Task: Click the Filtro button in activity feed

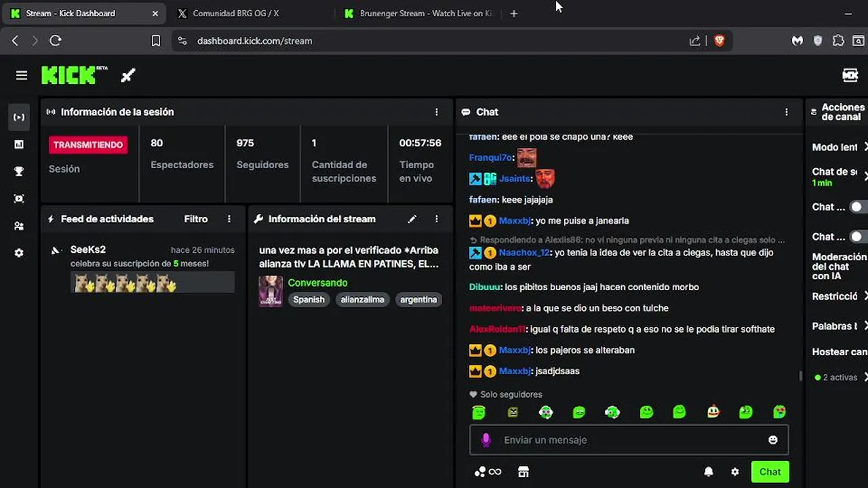Action: (196, 219)
